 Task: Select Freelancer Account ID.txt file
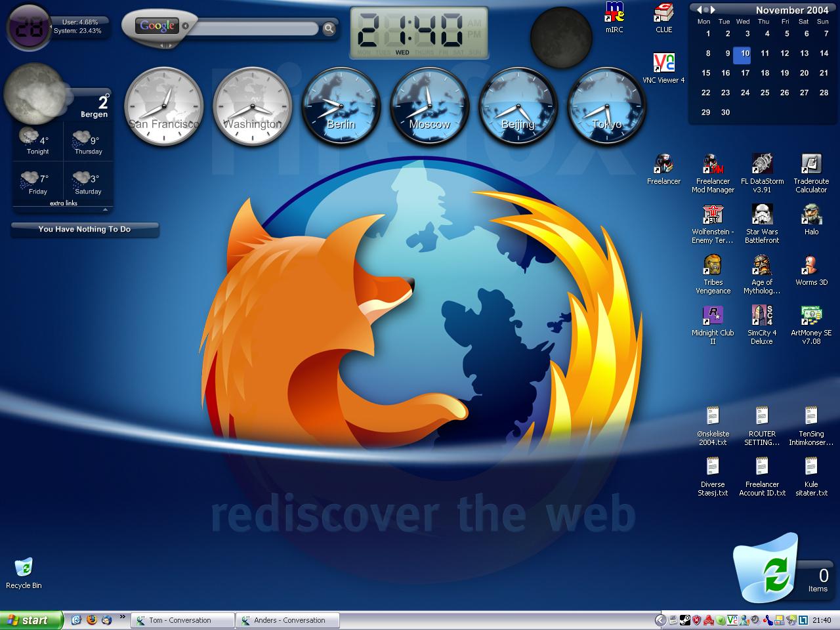click(762, 476)
